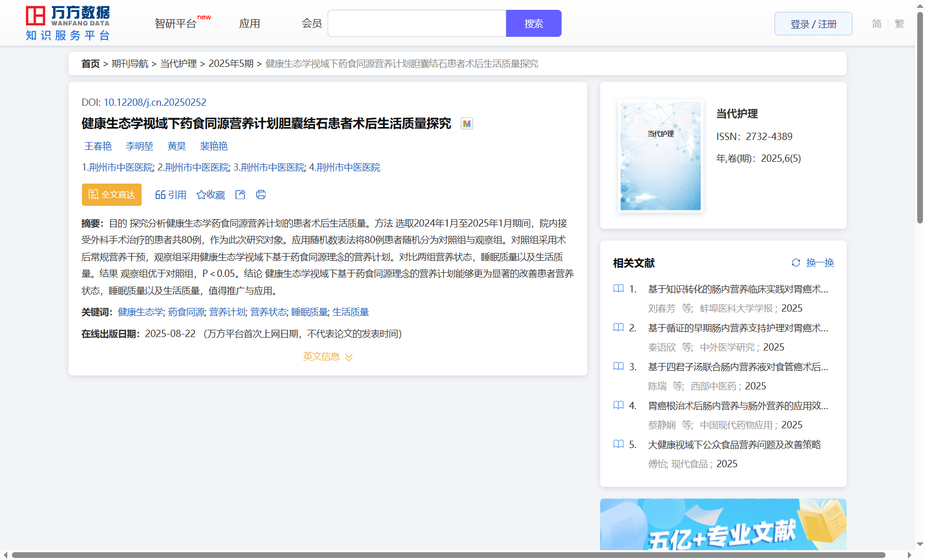Switch to simplified Chinese 简

point(876,24)
